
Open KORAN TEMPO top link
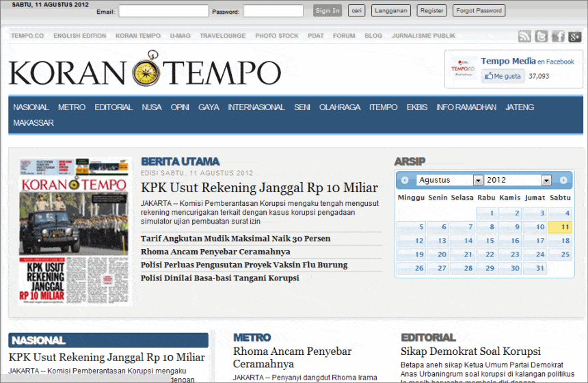[138, 36]
